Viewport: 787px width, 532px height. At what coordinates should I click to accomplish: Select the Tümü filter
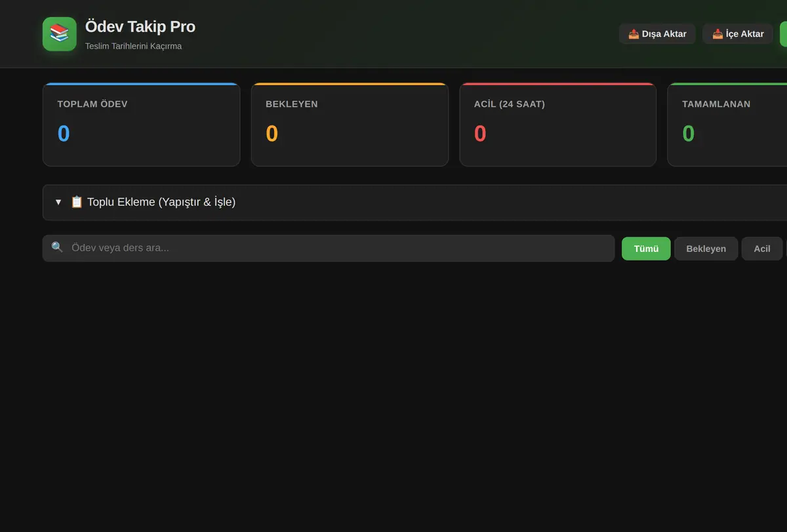click(646, 249)
